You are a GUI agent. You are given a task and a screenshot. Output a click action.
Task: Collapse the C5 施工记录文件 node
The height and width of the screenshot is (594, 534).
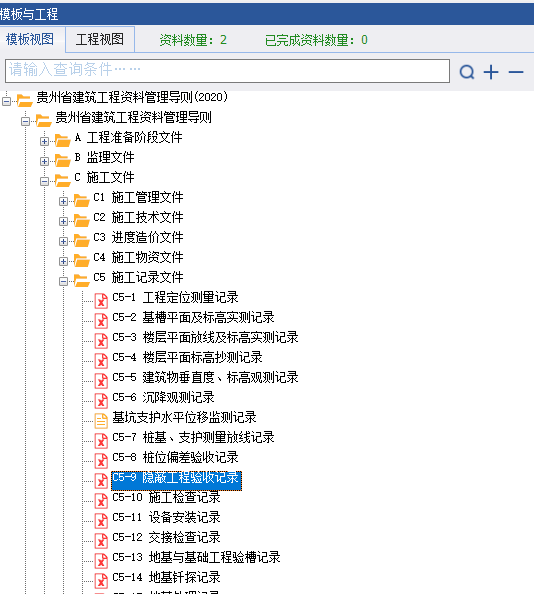pos(63,281)
